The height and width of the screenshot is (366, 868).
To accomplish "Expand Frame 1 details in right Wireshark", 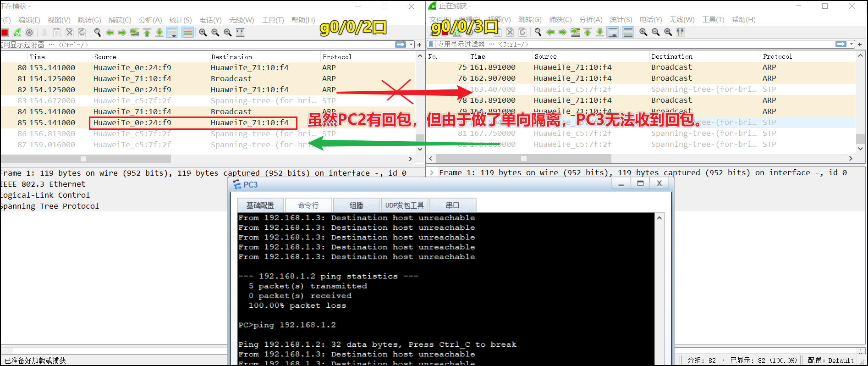I will pos(432,172).
